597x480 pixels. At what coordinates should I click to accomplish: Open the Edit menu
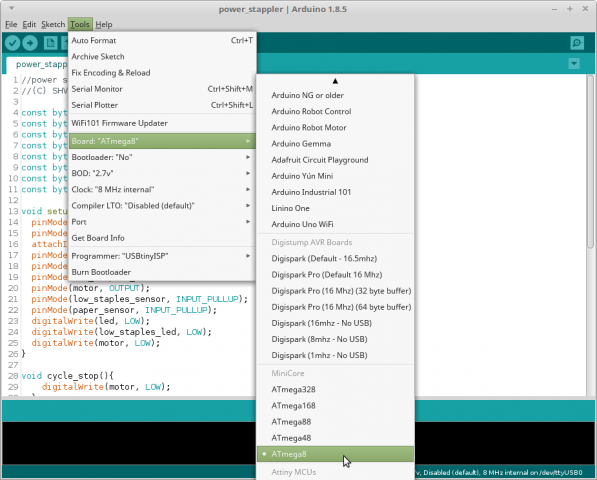(29, 24)
